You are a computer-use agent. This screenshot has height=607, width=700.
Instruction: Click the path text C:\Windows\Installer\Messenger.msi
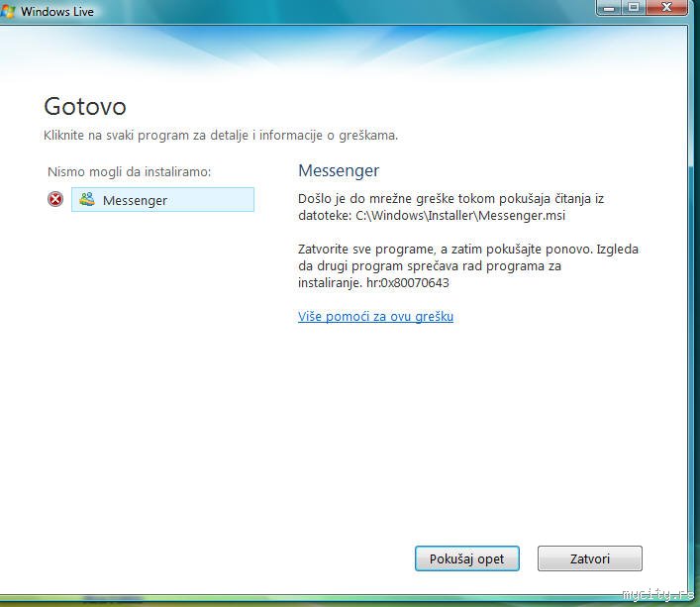coord(460,216)
